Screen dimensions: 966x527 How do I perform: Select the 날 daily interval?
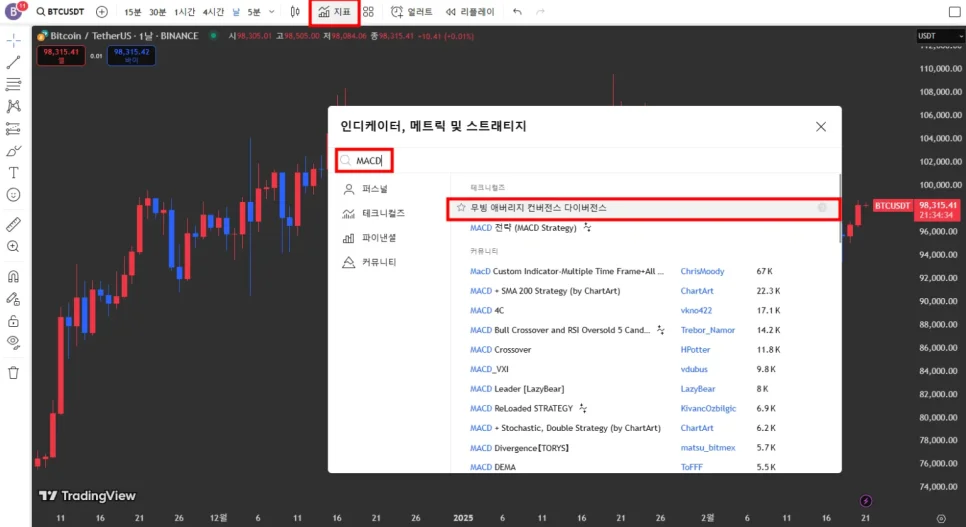(x=236, y=12)
